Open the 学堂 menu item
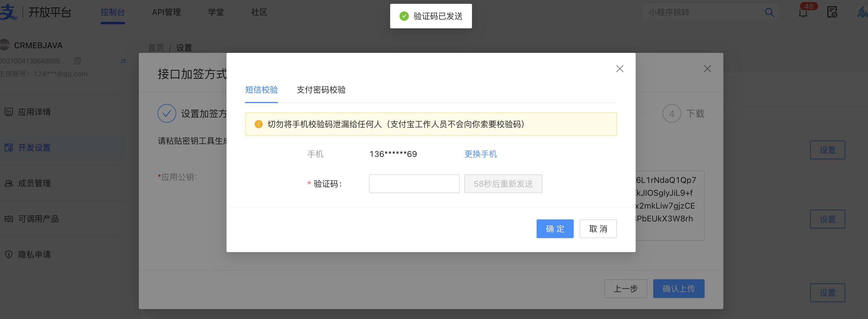This screenshot has width=868, height=319. (216, 13)
